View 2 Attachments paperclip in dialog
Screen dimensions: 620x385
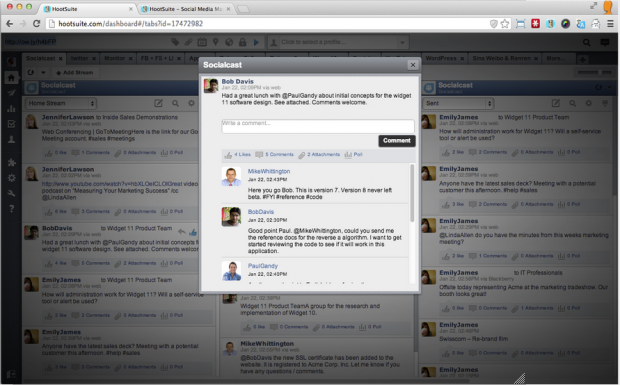click(x=319, y=155)
